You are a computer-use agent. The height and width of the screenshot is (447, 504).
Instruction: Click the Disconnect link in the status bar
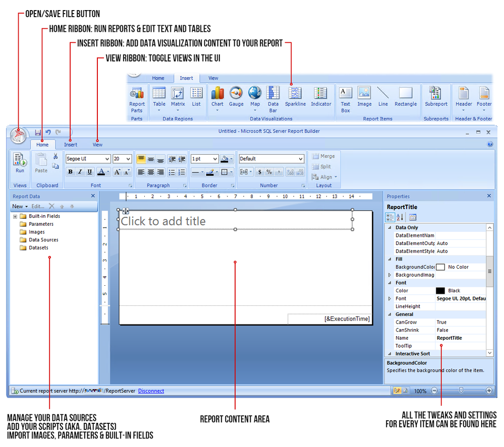pos(151,391)
